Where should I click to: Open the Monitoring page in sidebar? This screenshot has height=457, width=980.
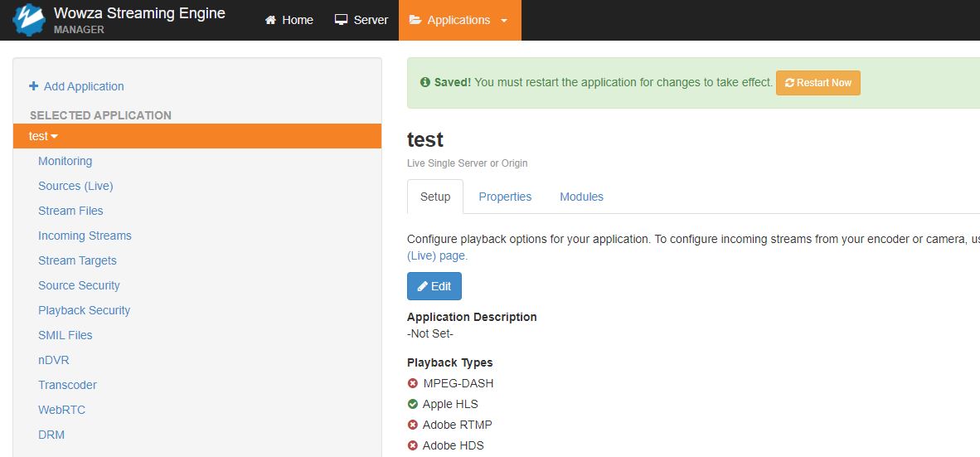[x=65, y=161]
